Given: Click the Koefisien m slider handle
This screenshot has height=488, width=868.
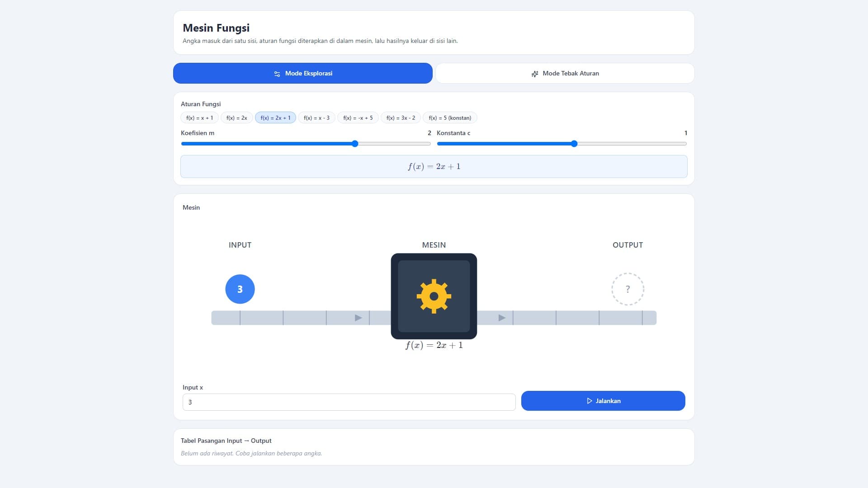Looking at the screenshot, I should coord(355,144).
